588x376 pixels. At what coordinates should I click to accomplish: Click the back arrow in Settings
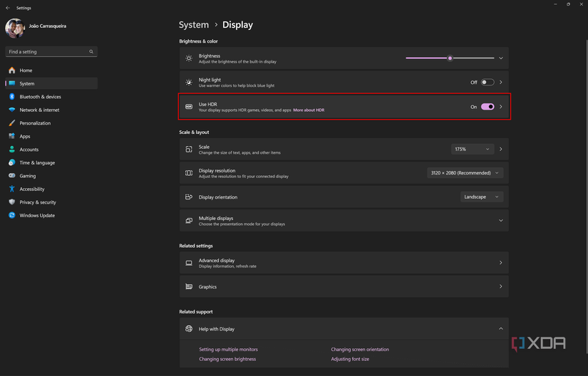pos(8,8)
